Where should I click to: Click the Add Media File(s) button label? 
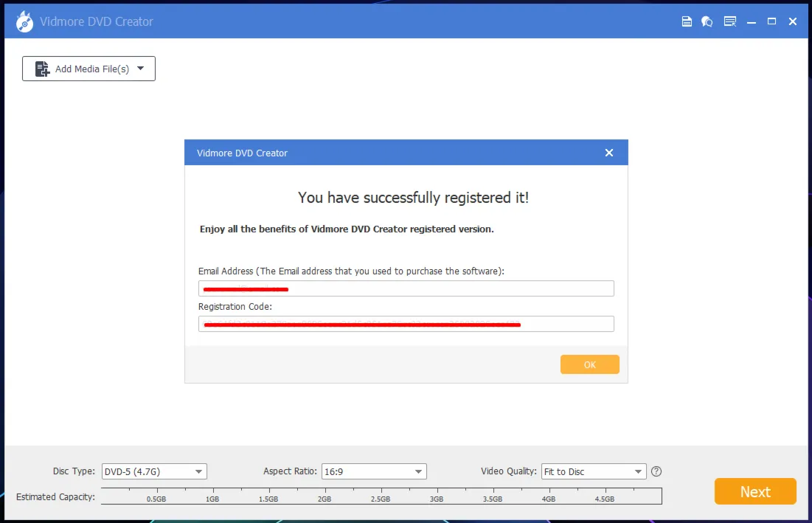(92, 69)
